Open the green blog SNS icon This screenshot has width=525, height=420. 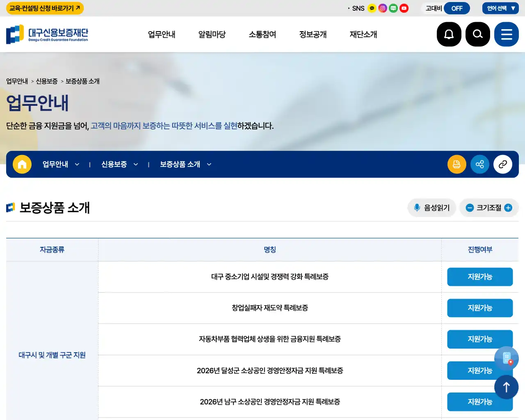pos(393,8)
